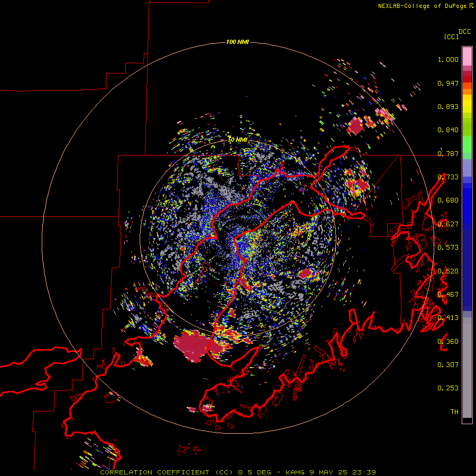Screen dimensions: 476x476
Task: Click the 0.467 value on the color scale
Action: 448,295
